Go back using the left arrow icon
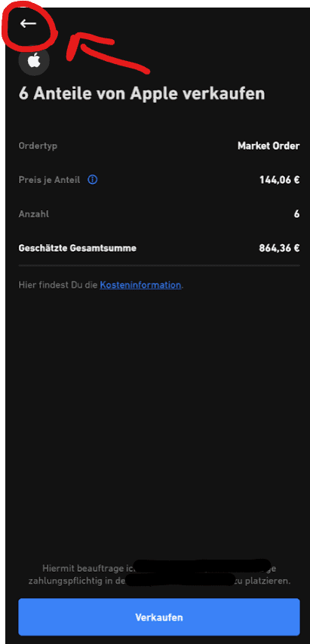 click(28, 24)
